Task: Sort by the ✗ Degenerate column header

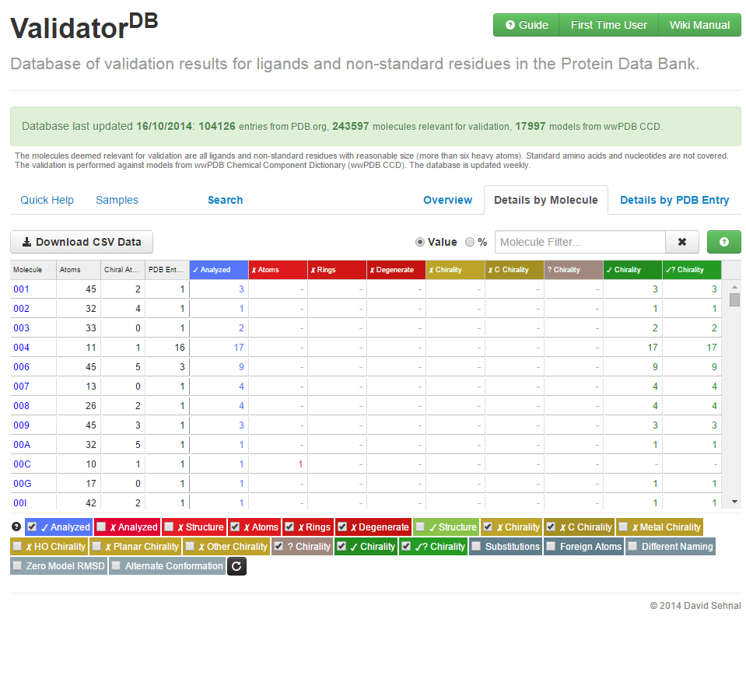Action: [396, 270]
